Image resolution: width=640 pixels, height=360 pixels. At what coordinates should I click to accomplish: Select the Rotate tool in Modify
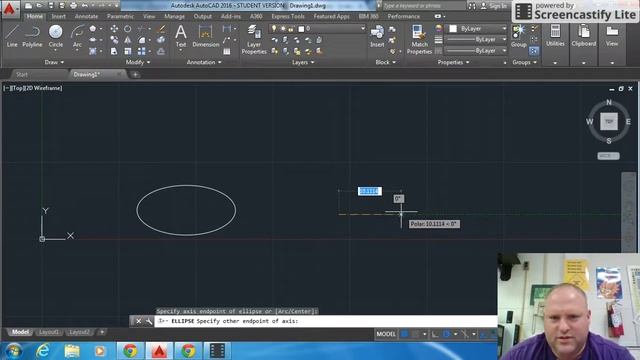pyautogui.click(x=128, y=29)
